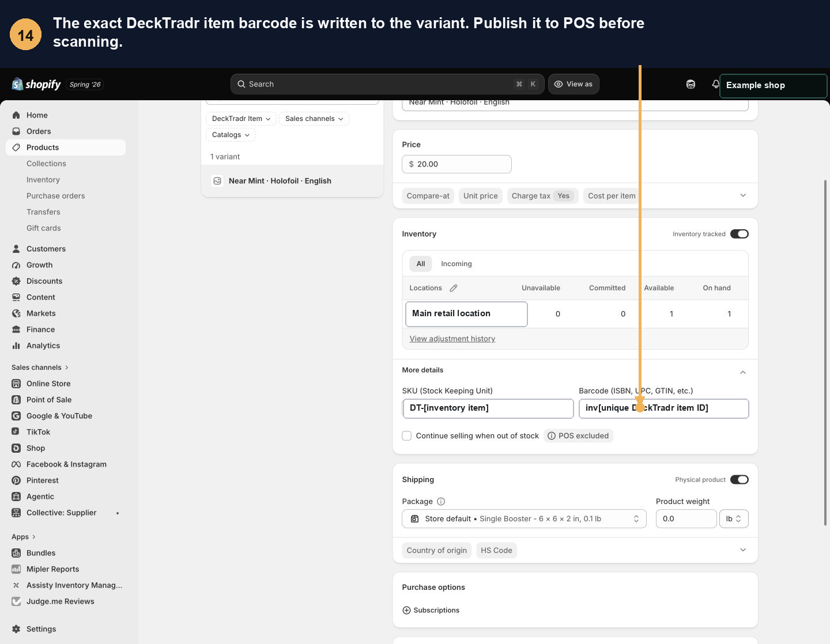Add Subscriptions purchase option

(x=431, y=611)
